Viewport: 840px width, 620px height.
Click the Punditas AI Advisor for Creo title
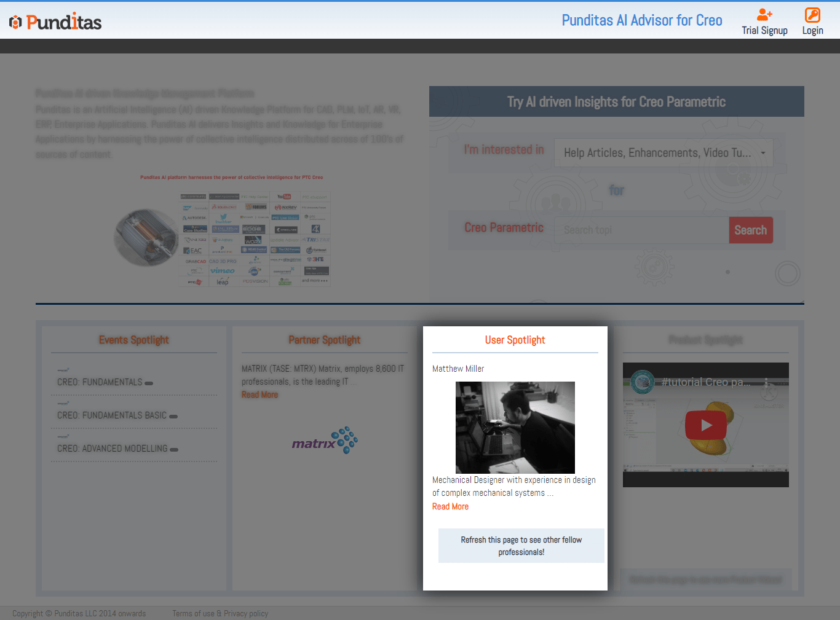coord(641,20)
